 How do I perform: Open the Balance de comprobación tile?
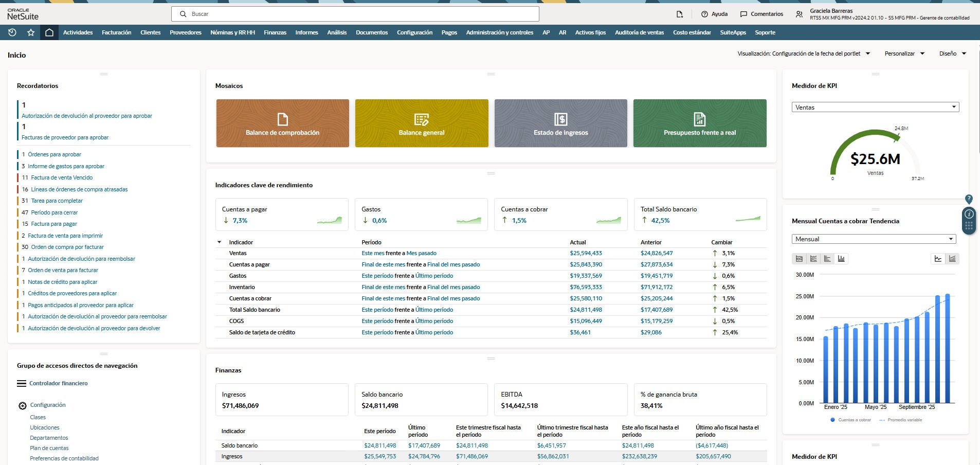(282, 123)
